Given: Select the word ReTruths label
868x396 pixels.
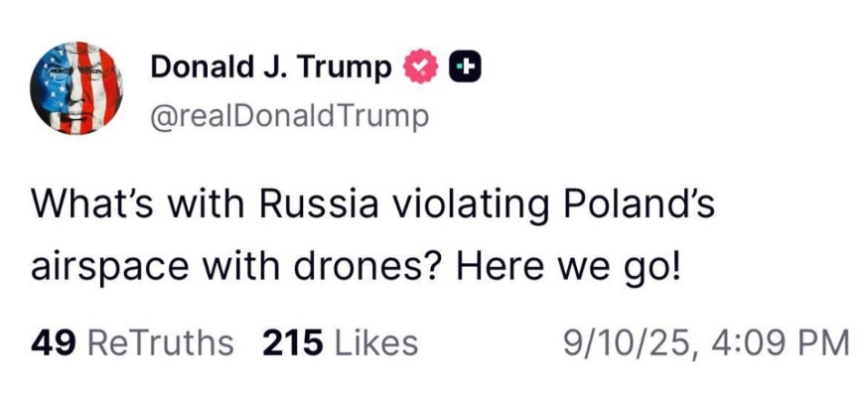Looking at the screenshot, I should [x=161, y=343].
